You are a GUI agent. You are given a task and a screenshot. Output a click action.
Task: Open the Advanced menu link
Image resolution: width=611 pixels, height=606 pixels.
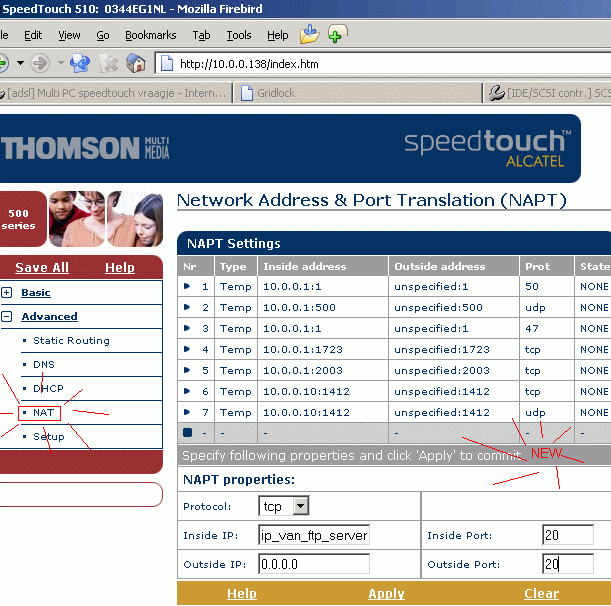(x=49, y=316)
